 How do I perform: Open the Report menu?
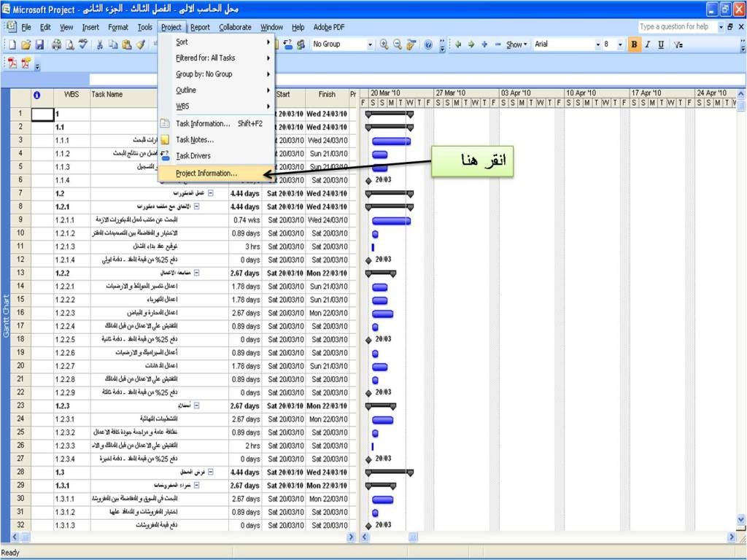200,27
